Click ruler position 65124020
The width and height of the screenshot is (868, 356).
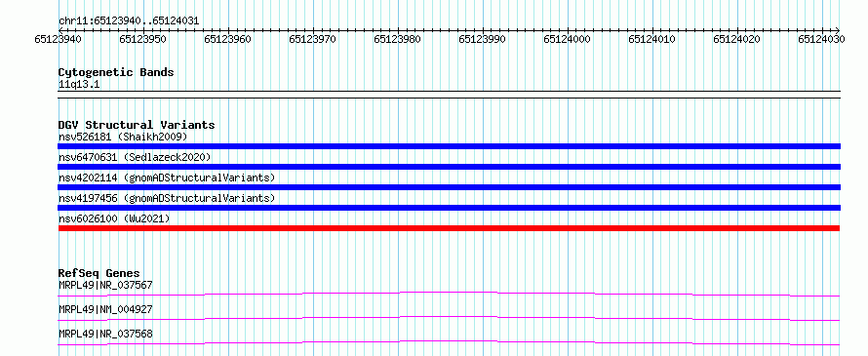[736, 39]
